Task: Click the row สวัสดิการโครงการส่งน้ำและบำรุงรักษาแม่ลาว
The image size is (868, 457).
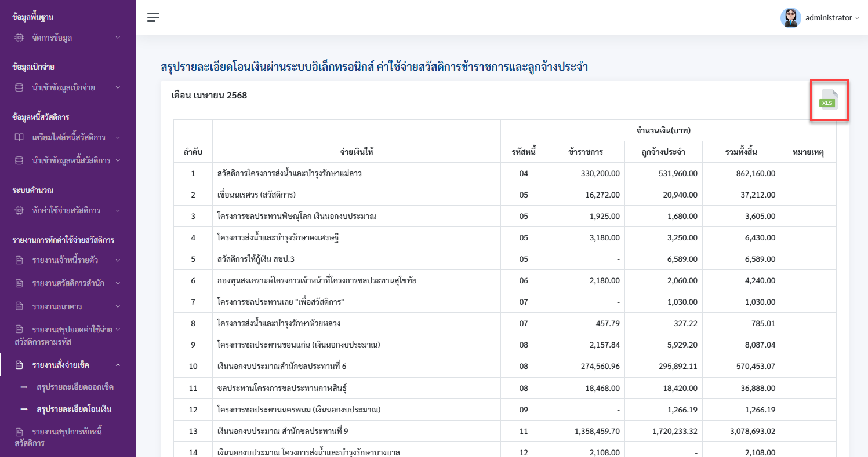Action: tap(505, 173)
